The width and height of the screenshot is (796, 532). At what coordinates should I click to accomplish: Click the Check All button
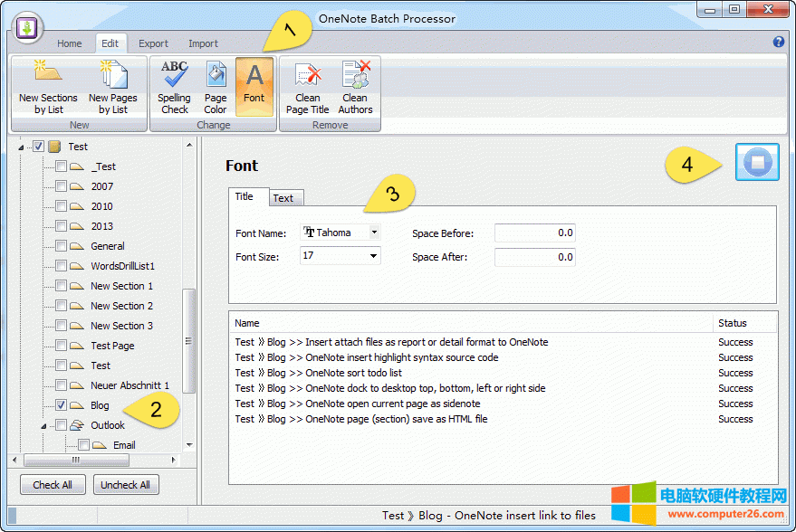tap(53, 484)
